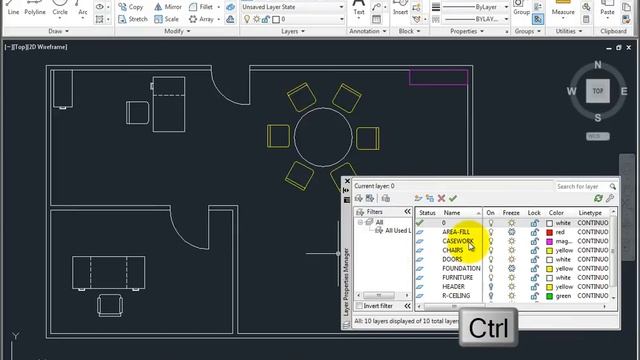640x360 pixels.
Task: Change green color swatch of R-CEILING layer
Action: pyautogui.click(x=549, y=296)
